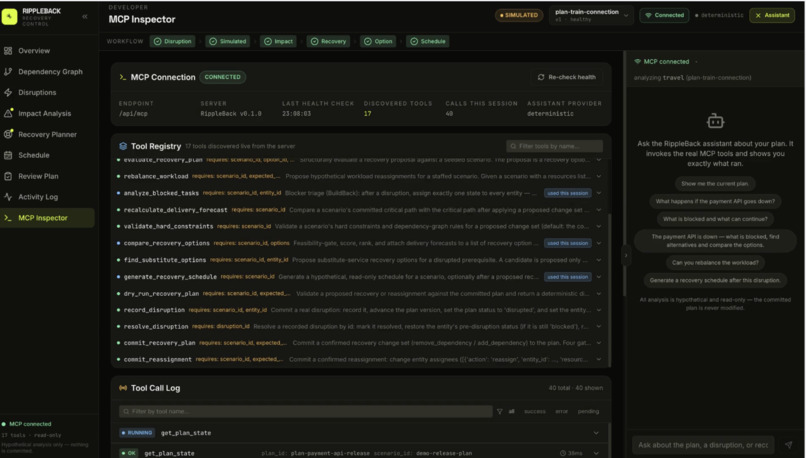Click the send message arrow icon

789,445
